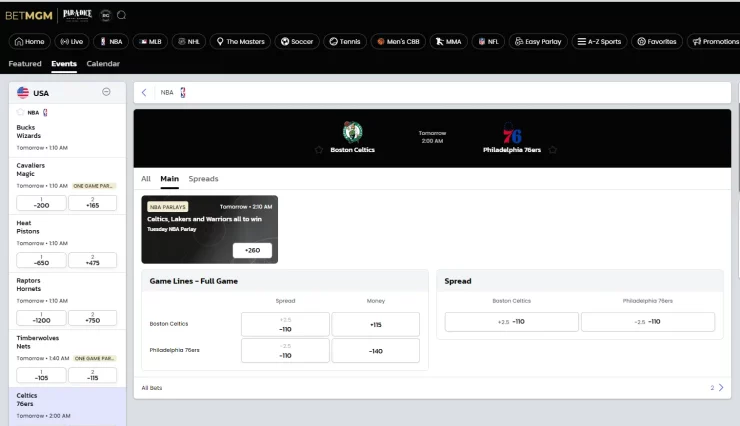Bet Magic moneyline +165
This screenshot has width=740, height=426.
tap(92, 203)
